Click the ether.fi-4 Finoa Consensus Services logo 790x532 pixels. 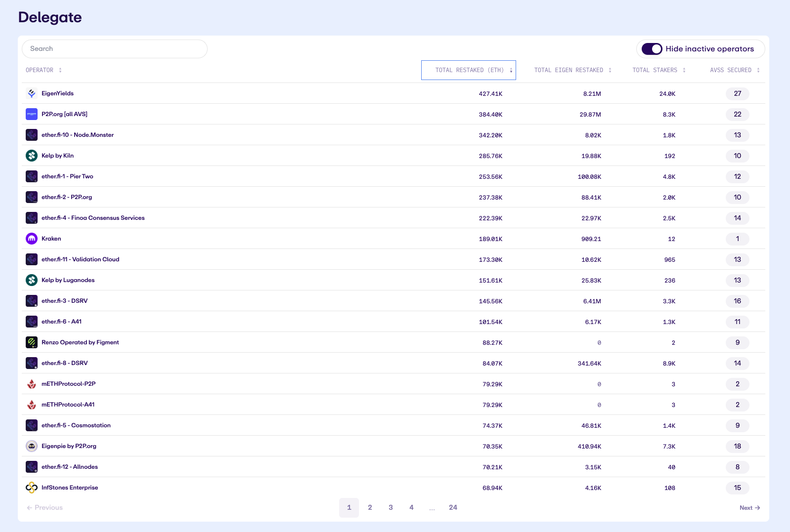pyautogui.click(x=32, y=218)
